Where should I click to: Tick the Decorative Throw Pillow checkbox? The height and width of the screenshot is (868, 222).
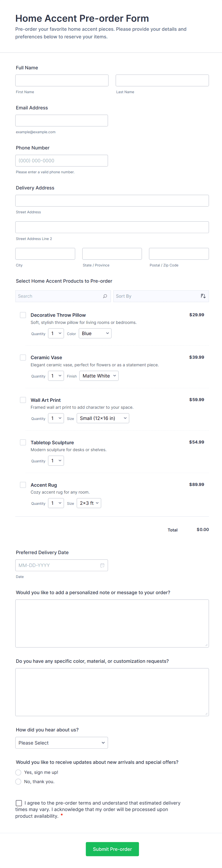[x=23, y=315]
